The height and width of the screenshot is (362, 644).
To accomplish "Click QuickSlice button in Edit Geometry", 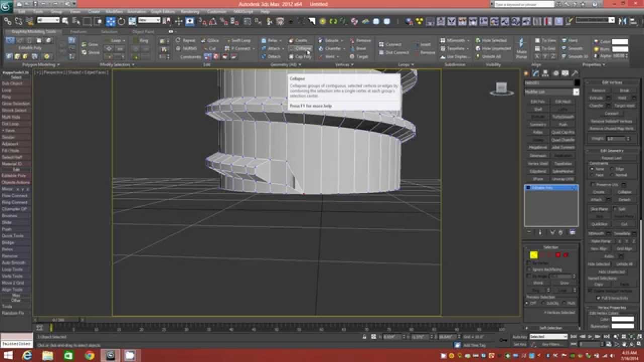I will point(599,224).
